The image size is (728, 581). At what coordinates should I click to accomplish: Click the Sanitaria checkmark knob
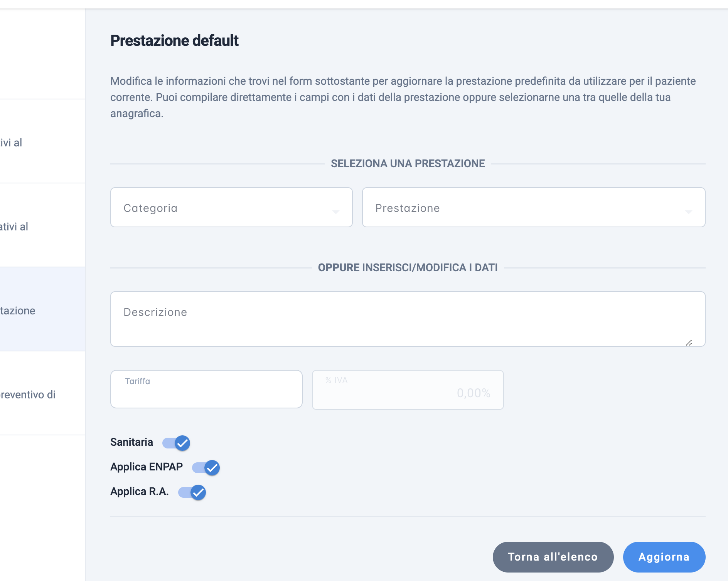coord(182,443)
